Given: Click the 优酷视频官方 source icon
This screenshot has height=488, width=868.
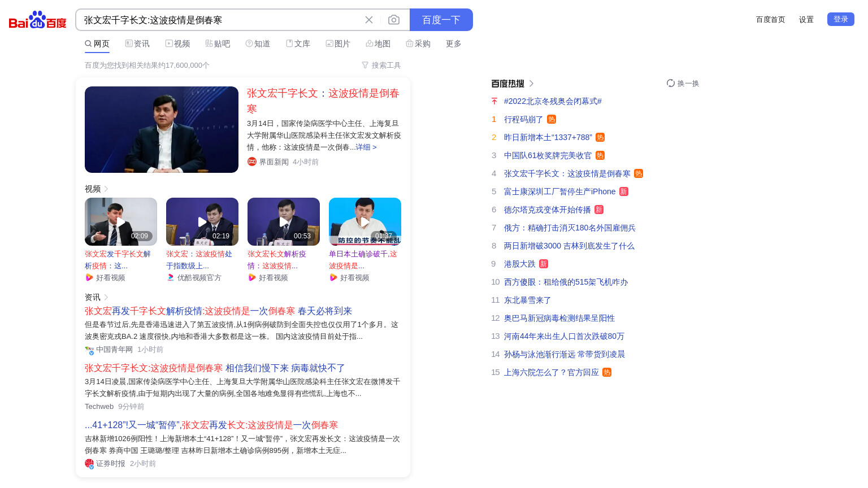Looking at the screenshot, I should coord(171,277).
